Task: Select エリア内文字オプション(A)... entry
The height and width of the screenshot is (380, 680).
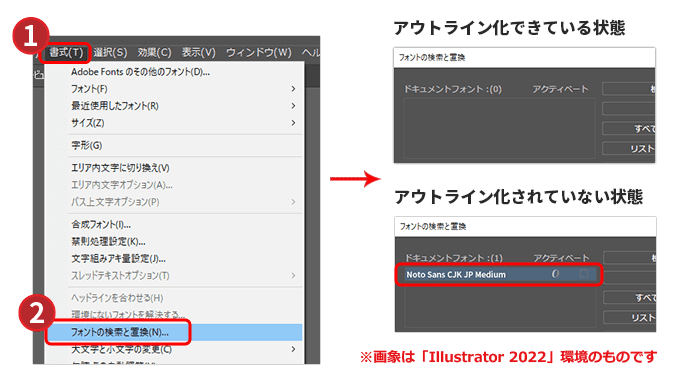Action: 173,185
